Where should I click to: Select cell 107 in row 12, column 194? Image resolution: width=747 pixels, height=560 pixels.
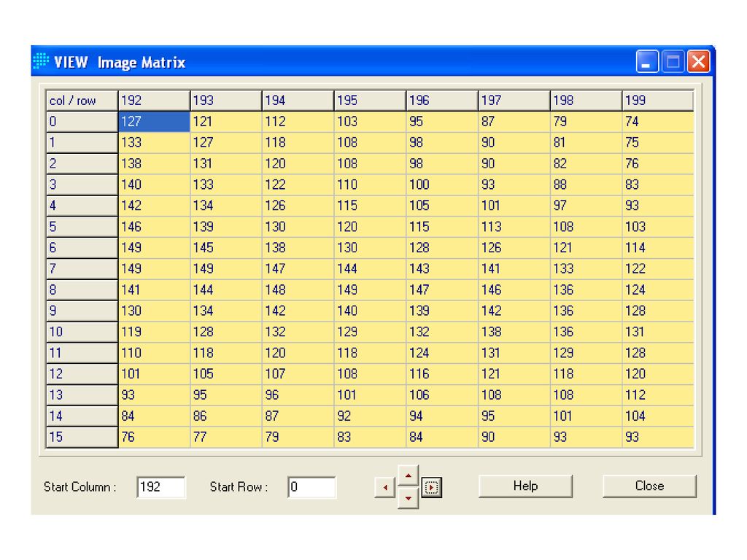tap(298, 374)
